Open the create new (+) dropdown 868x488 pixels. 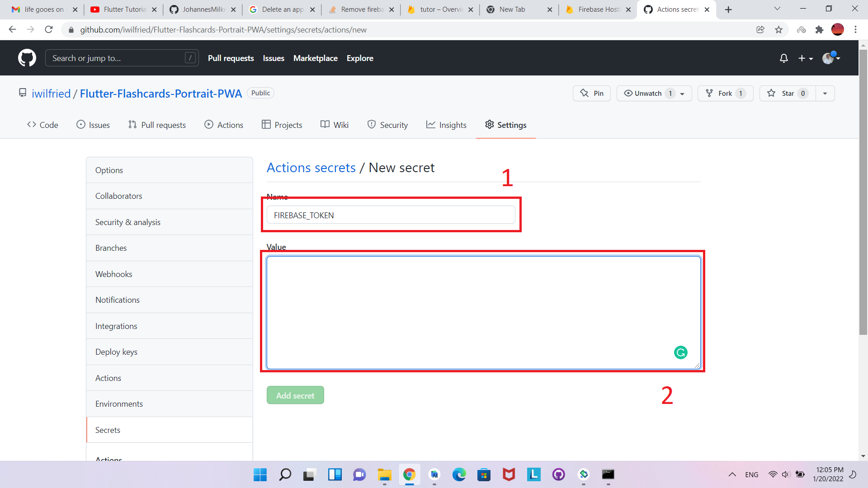coord(806,58)
